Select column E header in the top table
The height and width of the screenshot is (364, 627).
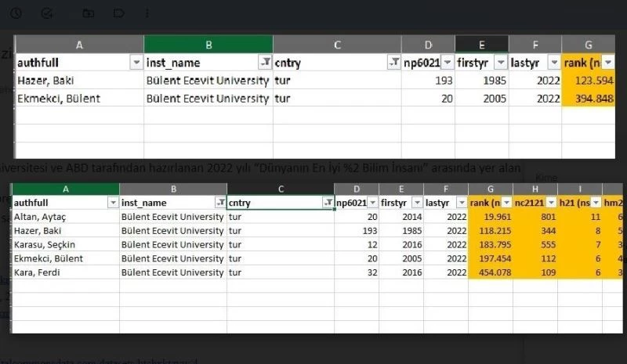[x=481, y=44]
